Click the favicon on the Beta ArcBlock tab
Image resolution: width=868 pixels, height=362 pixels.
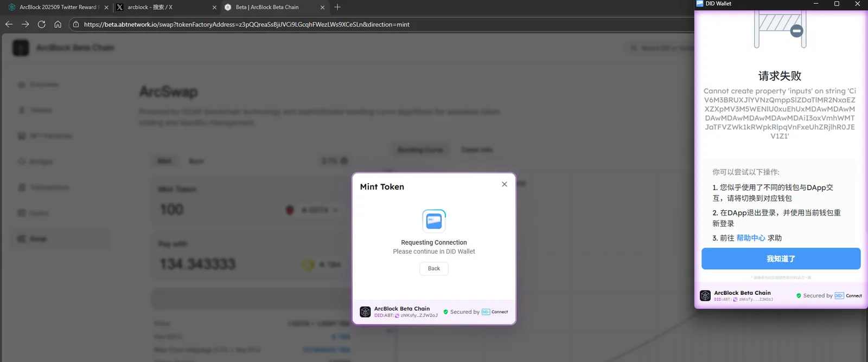click(x=228, y=7)
